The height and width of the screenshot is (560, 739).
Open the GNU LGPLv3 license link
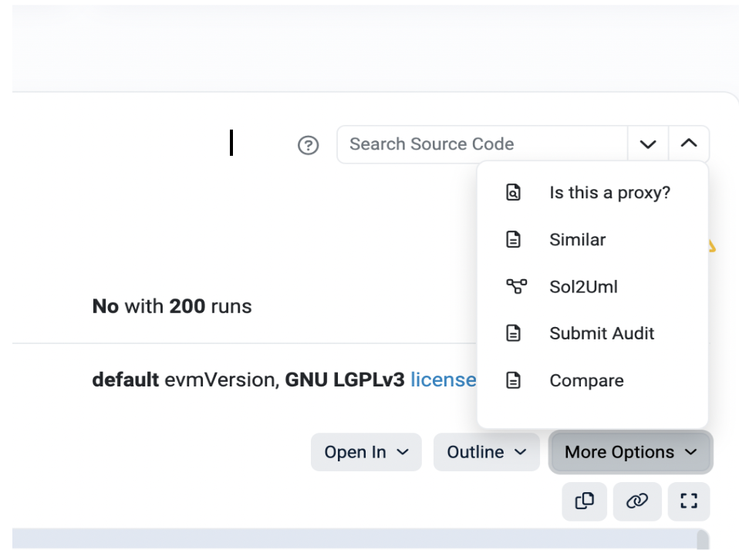(x=443, y=380)
